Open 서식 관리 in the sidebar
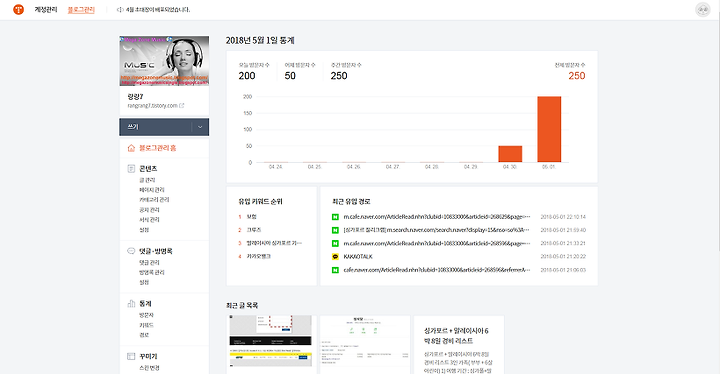This screenshot has width=720, height=374. pyautogui.click(x=149, y=220)
